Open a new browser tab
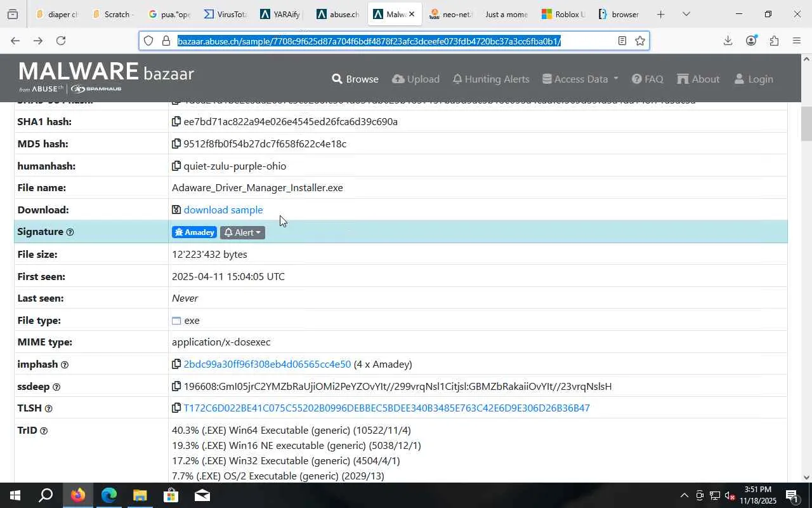The height and width of the screenshot is (508, 812). [x=660, y=14]
